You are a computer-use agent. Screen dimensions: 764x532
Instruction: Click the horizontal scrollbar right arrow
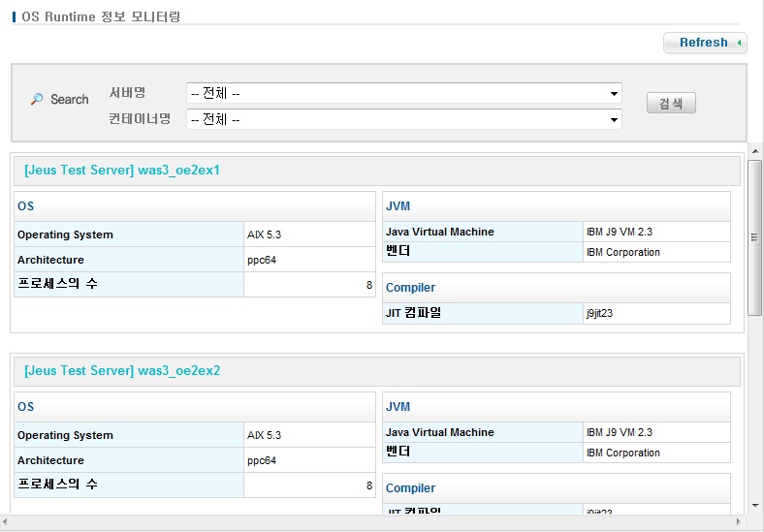(740, 523)
